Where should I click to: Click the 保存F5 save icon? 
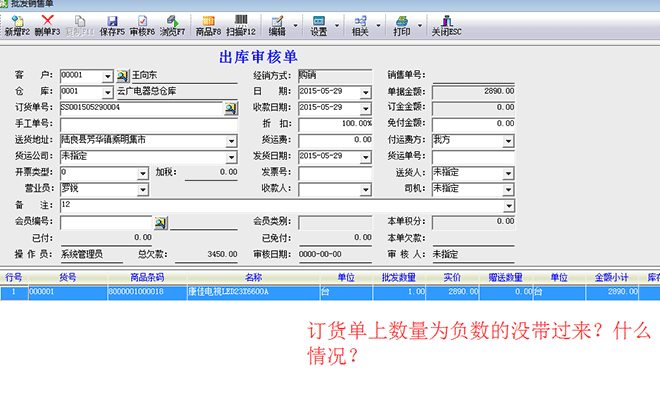click(112, 21)
